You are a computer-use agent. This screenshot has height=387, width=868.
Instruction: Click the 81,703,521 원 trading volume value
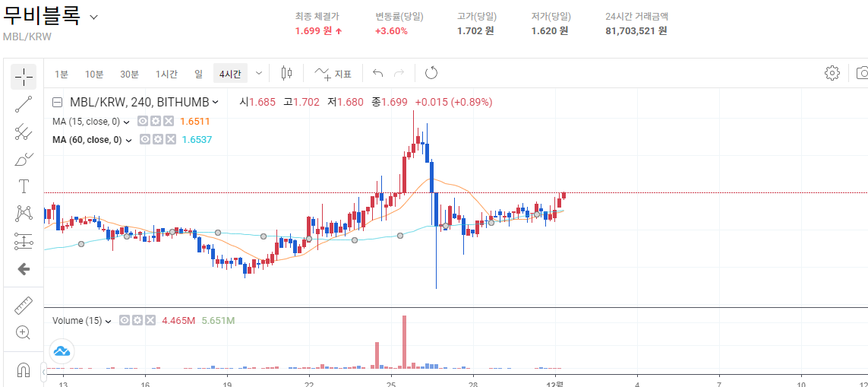pos(636,31)
